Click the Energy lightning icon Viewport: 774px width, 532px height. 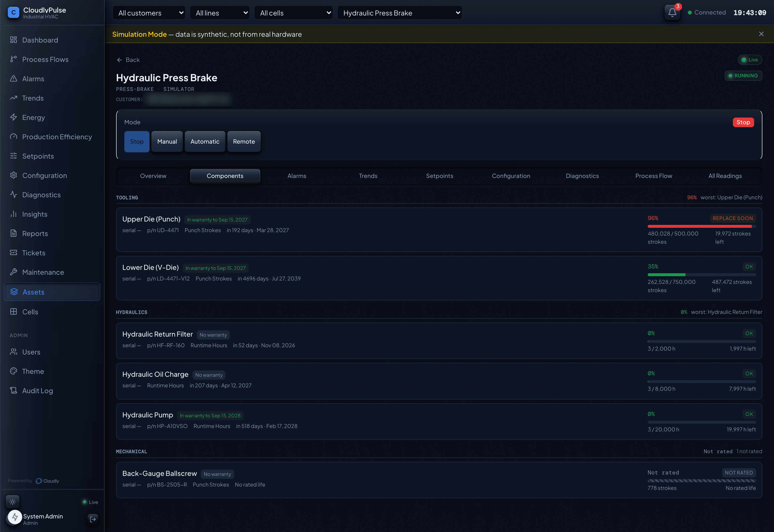pyautogui.click(x=13, y=117)
